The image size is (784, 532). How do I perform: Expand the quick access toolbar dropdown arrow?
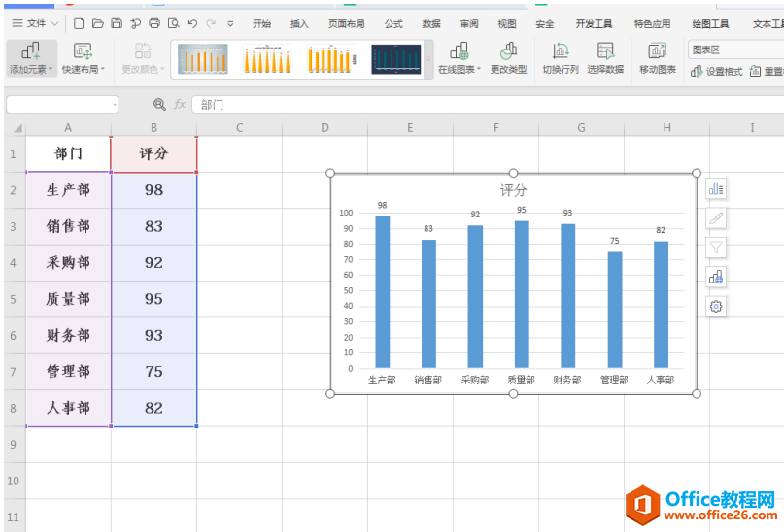230,23
